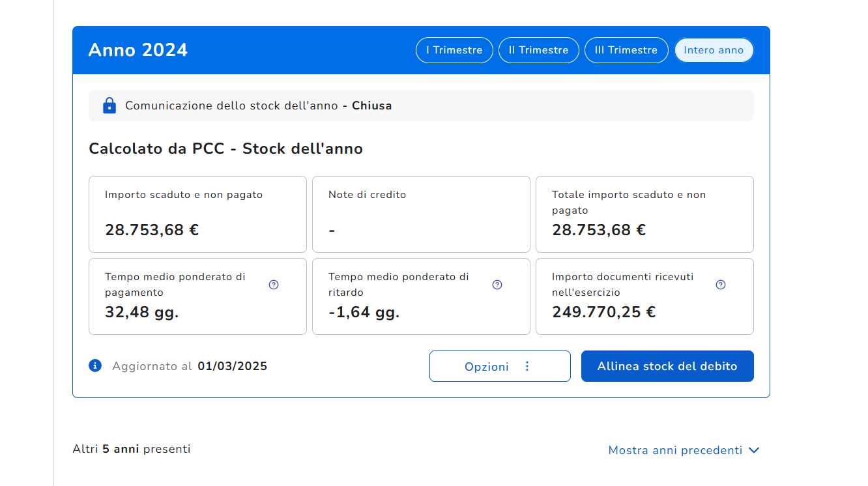Click the Totale importo scaduto e non pagato card
The height and width of the screenshot is (486, 868).
pyautogui.click(x=644, y=214)
